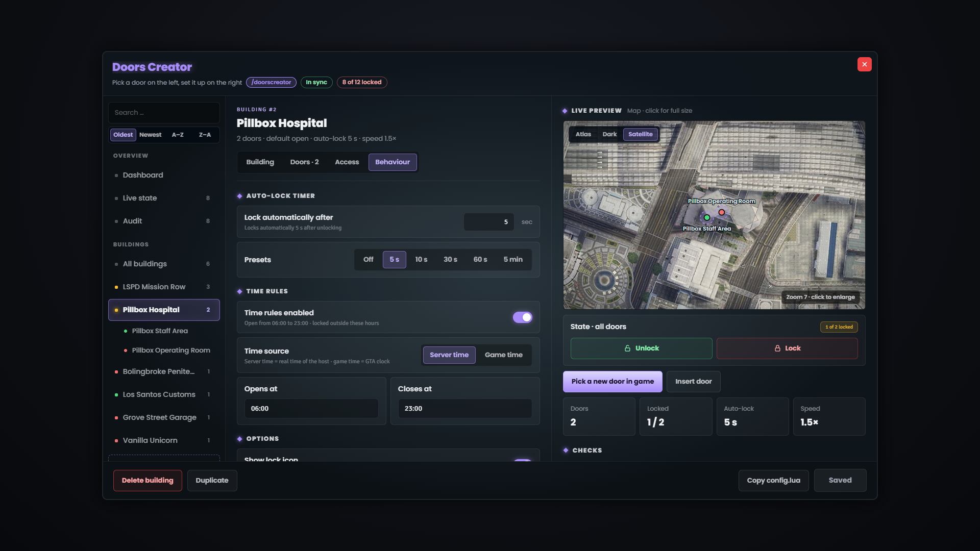Switch map style to Dark
The image size is (980, 551).
(609, 134)
